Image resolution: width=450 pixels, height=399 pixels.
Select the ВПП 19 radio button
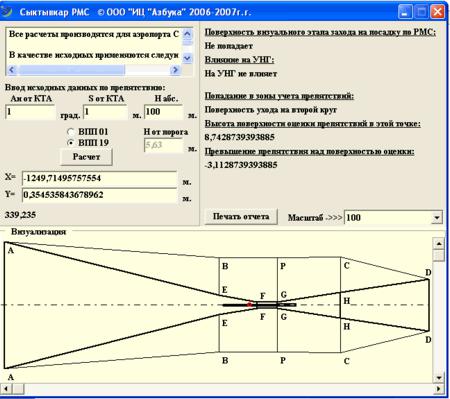(71, 143)
